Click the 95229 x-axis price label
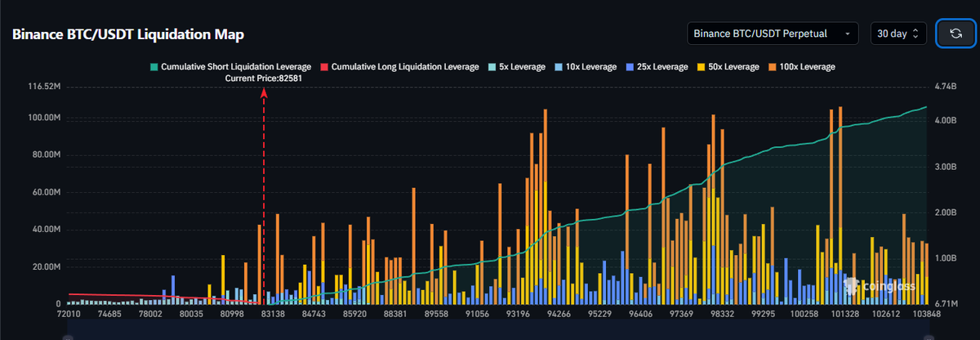Viewport: 980px width, 340px height. pos(601,314)
